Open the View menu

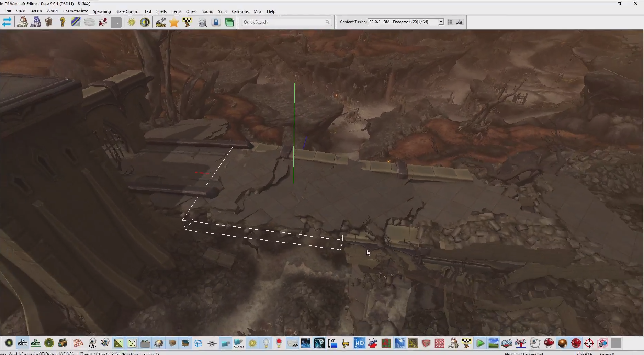20,11
